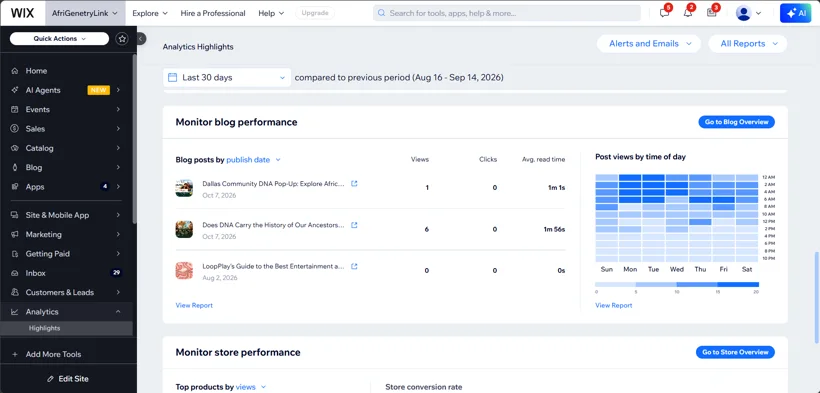Click the page vertical scrollbar
This screenshot has height=393, width=820.
(x=816, y=298)
